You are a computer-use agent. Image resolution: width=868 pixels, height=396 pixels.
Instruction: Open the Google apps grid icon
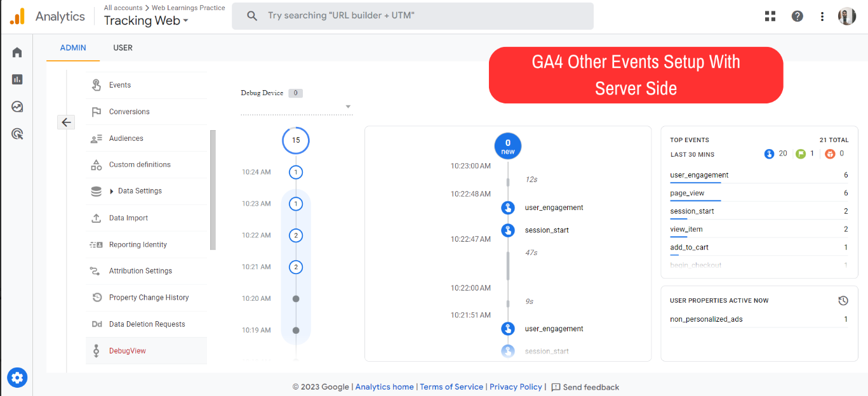click(x=770, y=16)
